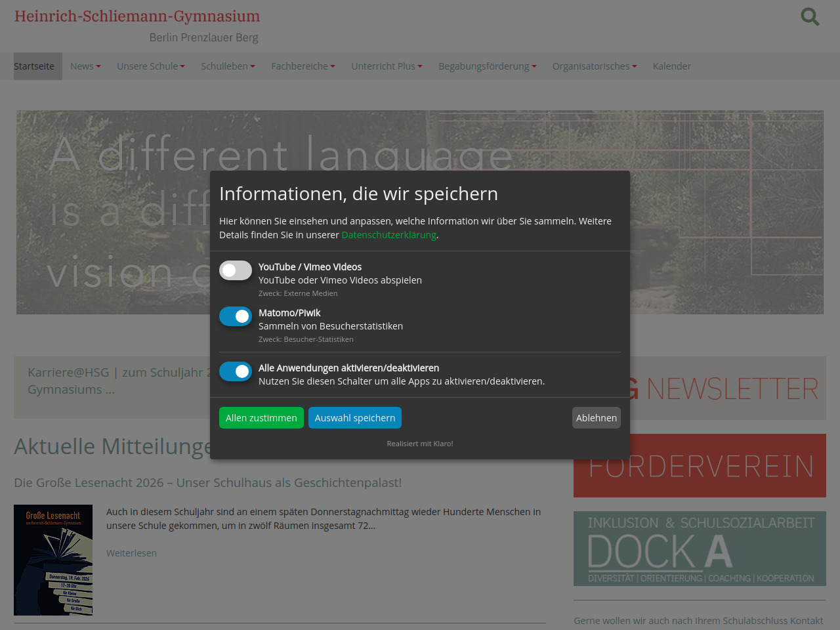Click the Realisiert mit Klaro! link
The width and height of the screenshot is (840, 630).
pyautogui.click(x=420, y=444)
